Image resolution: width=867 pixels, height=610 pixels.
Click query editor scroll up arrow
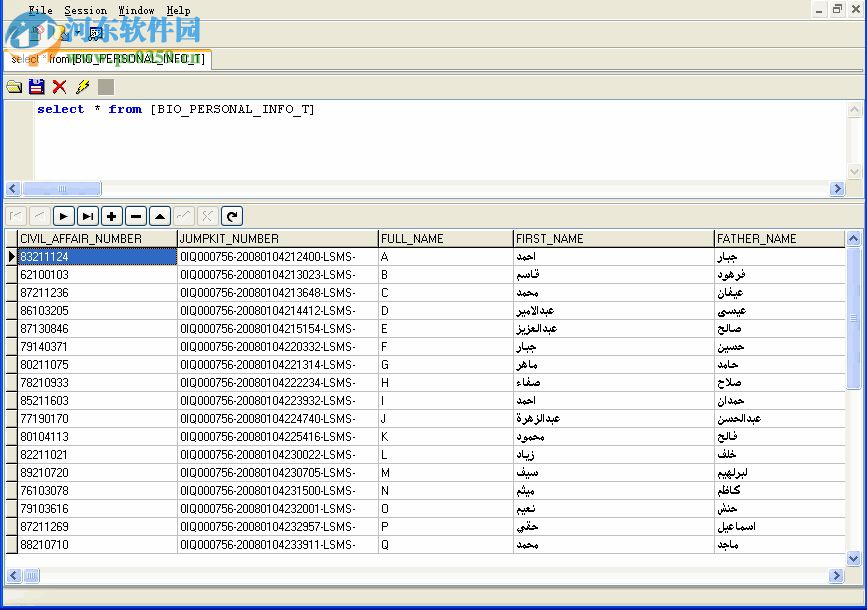[854, 110]
